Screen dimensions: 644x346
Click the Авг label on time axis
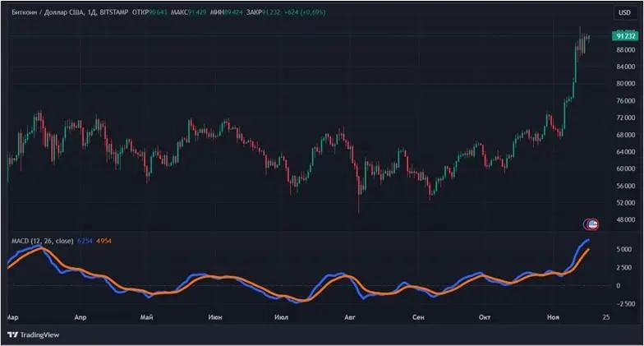pos(350,316)
